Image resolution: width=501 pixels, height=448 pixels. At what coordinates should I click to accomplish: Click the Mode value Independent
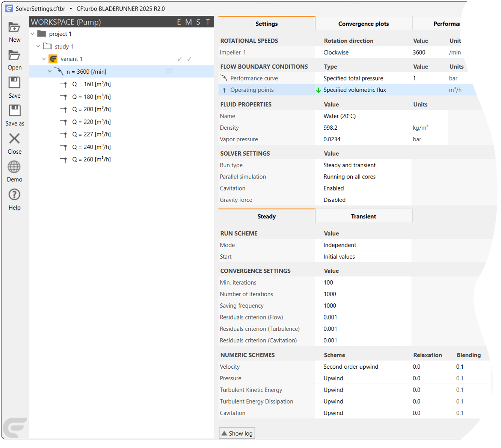tap(340, 245)
